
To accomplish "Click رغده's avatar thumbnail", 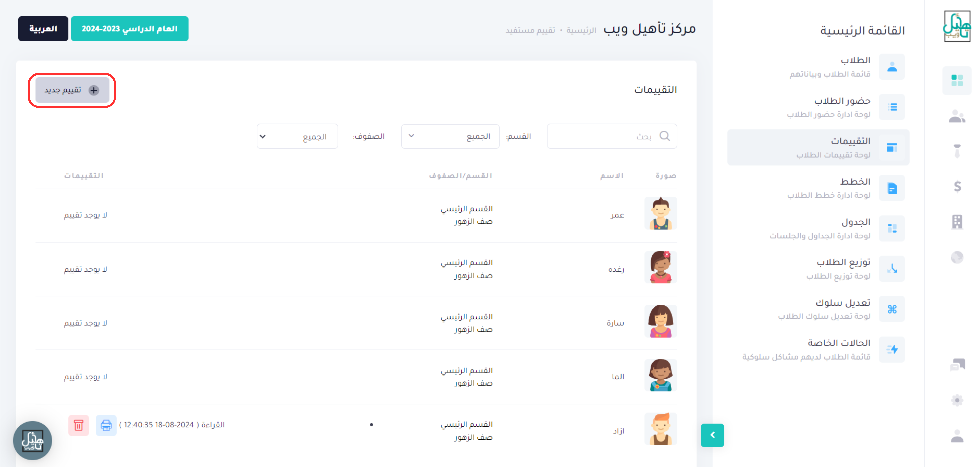I will pos(661,267).
